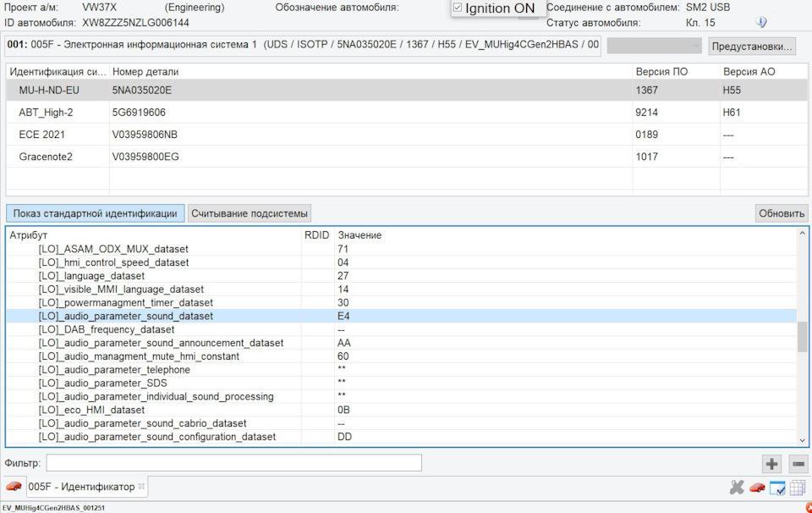Click part number 5G6919606
Viewport: 812px width, 513px height.
[139, 113]
